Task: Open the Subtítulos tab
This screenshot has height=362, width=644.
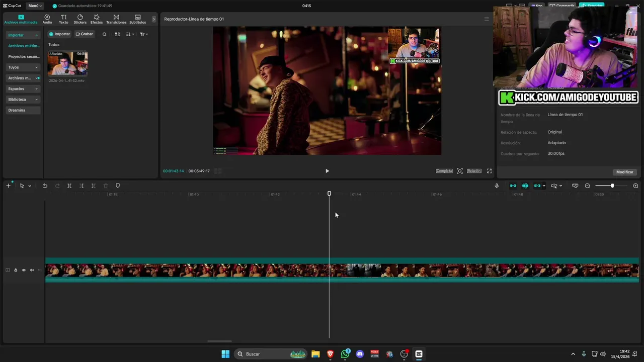Action: [138, 19]
